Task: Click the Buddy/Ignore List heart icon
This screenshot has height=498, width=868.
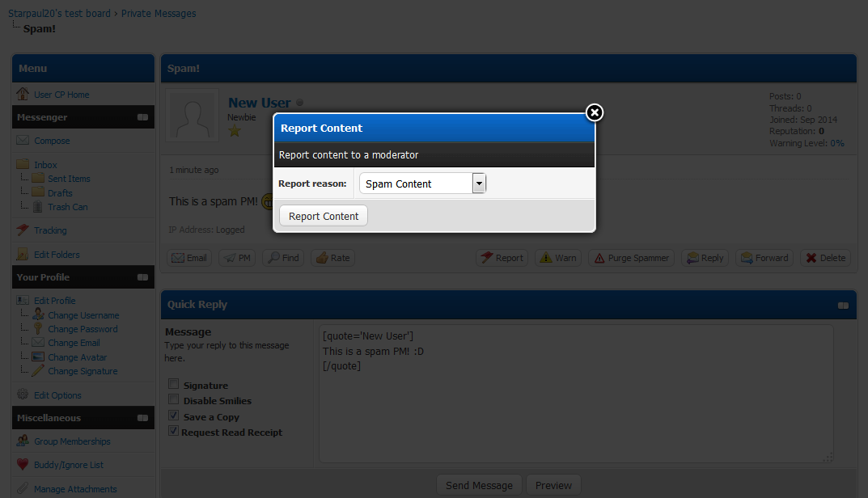Action: coord(23,464)
